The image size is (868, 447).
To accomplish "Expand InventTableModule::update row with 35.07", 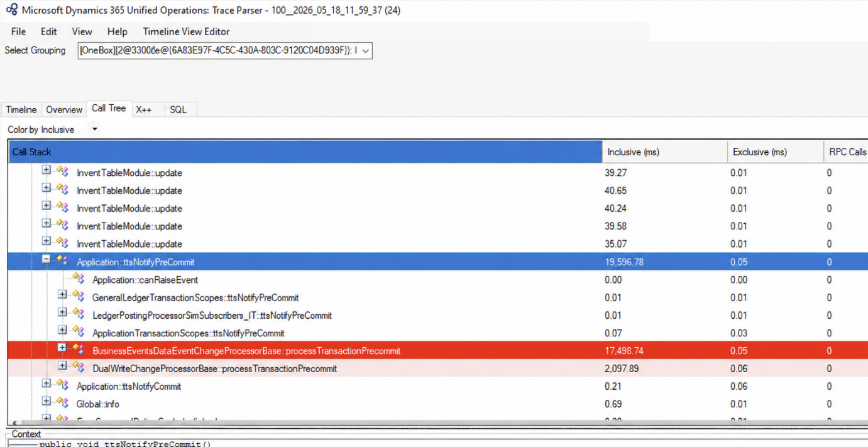I will [x=46, y=241].
